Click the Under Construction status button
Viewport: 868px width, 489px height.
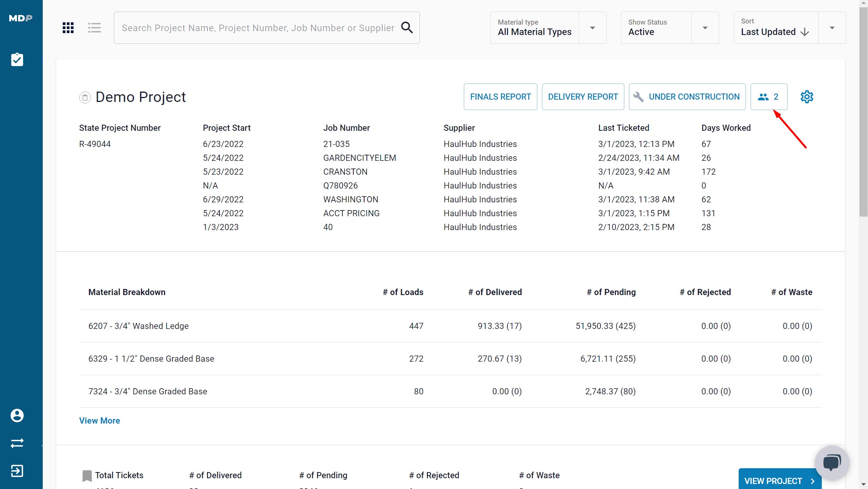(687, 97)
